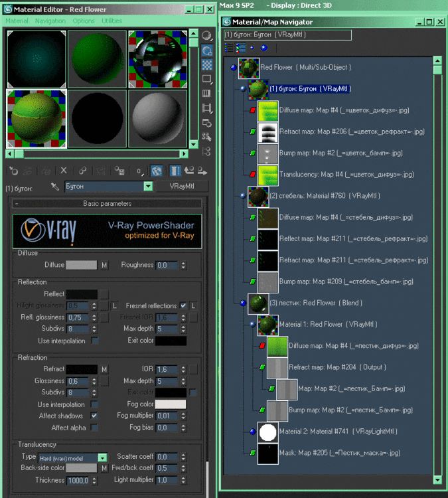
Task: Click the Get Material icon
Action: click(x=13, y=171)
